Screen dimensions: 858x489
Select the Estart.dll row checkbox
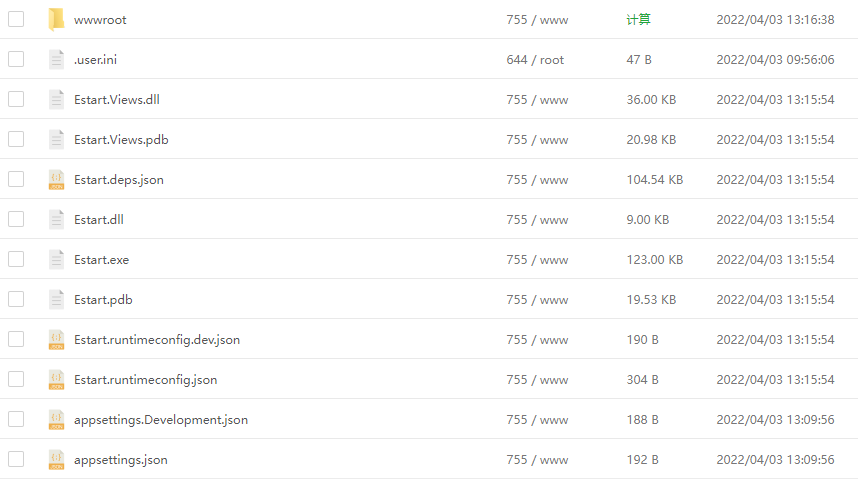[x=16, y=219]
